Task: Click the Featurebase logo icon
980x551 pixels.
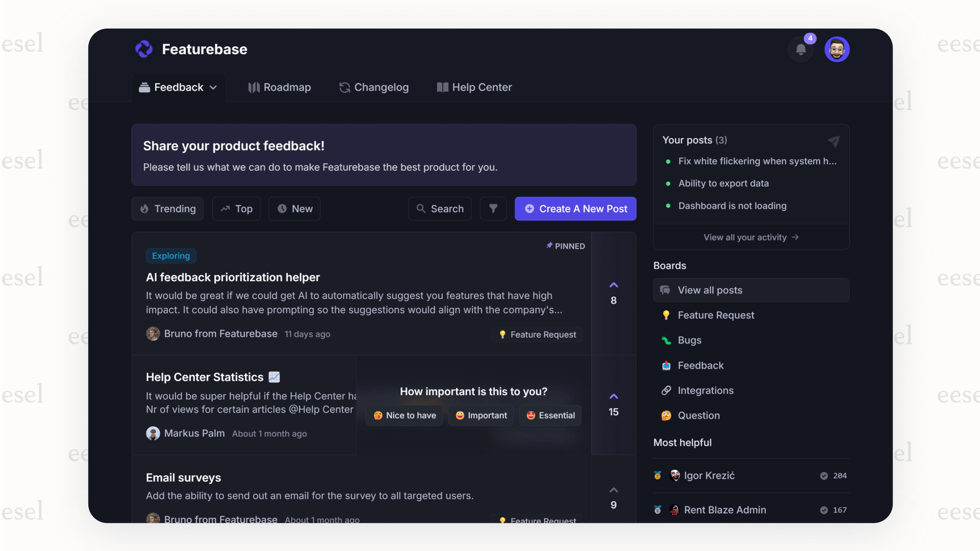Action: click(x=143, y=49)
